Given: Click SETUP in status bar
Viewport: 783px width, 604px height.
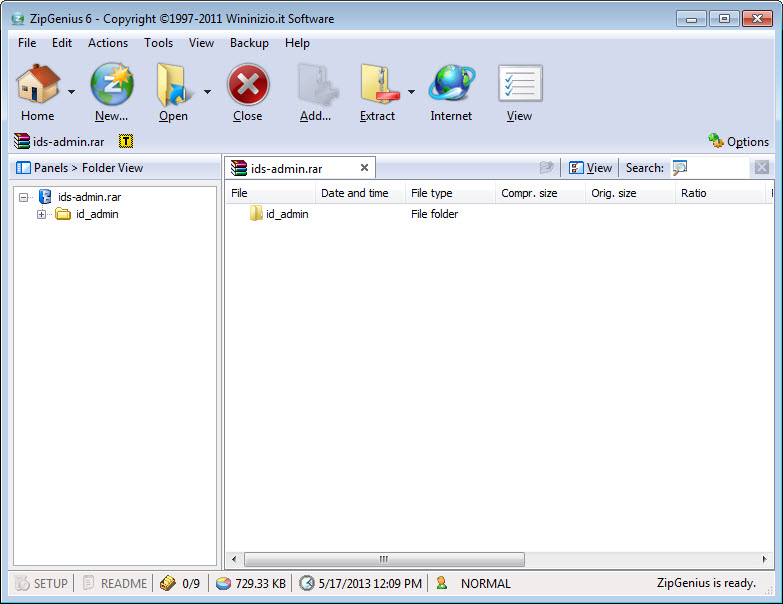Looking at the screenshot, I should [x=41, y=584].
